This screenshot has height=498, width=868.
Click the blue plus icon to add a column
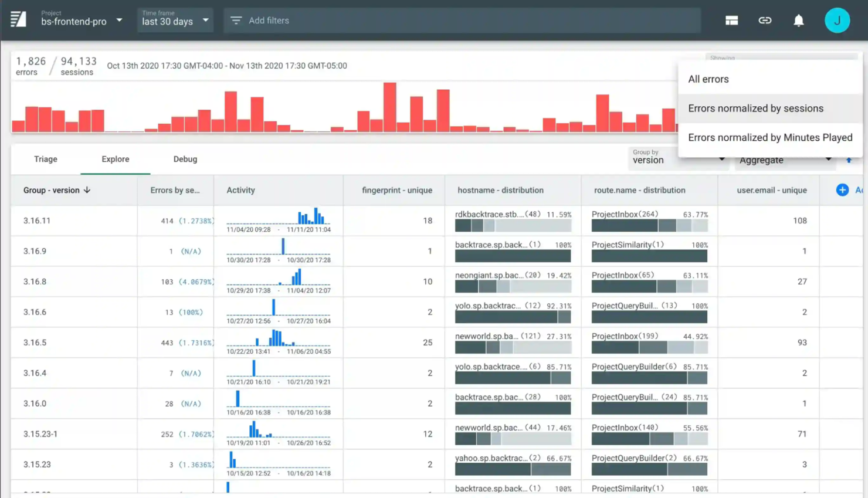click(x=842, y=189)
